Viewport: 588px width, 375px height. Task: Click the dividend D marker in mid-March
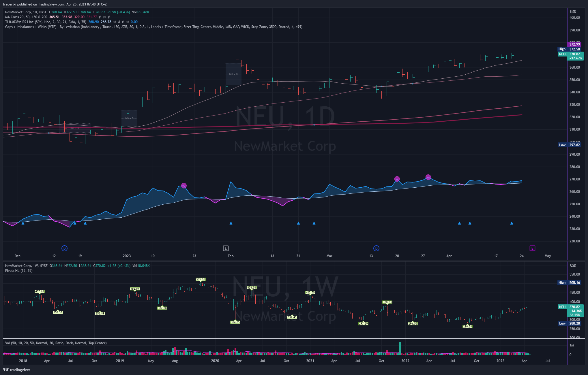pyautogui.click(x=376, y=248)
